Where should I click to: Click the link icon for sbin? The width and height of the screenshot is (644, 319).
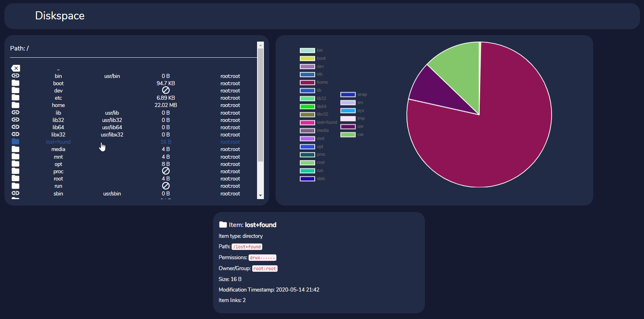point(15,193)
